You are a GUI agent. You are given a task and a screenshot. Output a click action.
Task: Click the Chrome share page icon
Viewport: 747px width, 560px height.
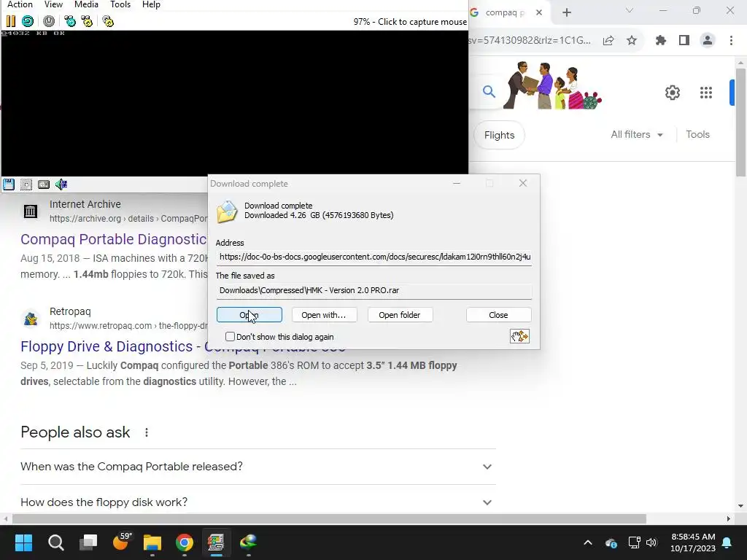[x=608, y=41]
